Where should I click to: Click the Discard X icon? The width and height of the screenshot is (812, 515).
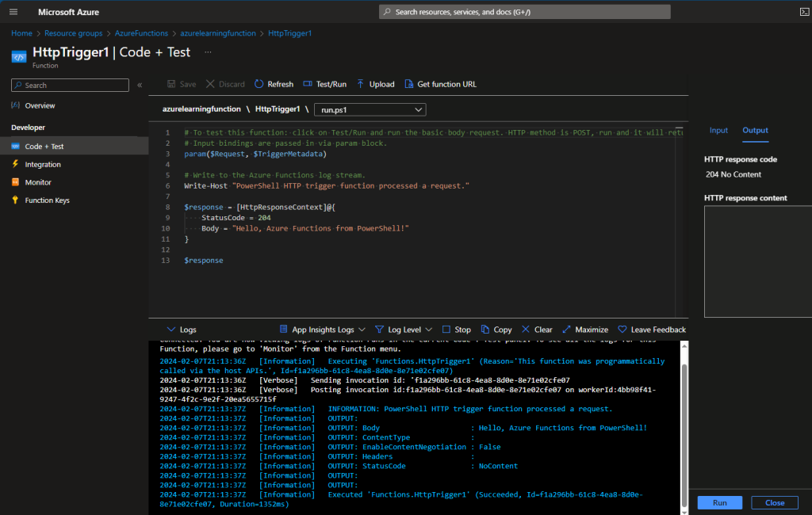pyautogui.click(x=210, y=84)
